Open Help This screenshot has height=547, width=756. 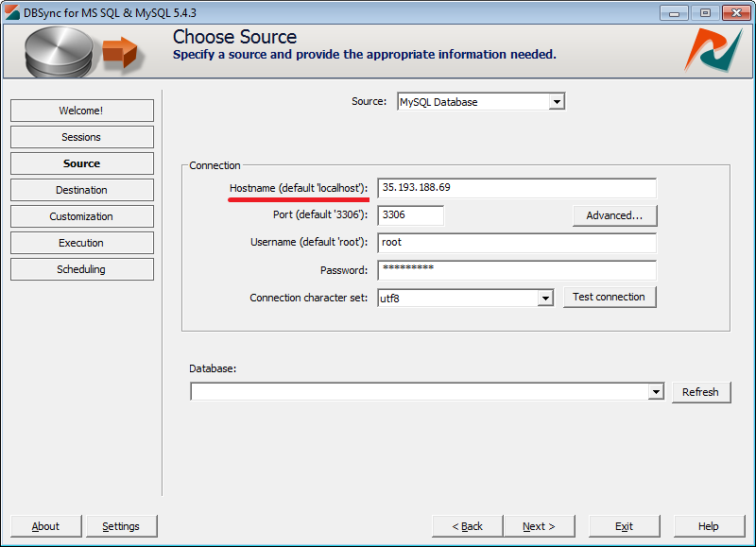click(710, 526)
